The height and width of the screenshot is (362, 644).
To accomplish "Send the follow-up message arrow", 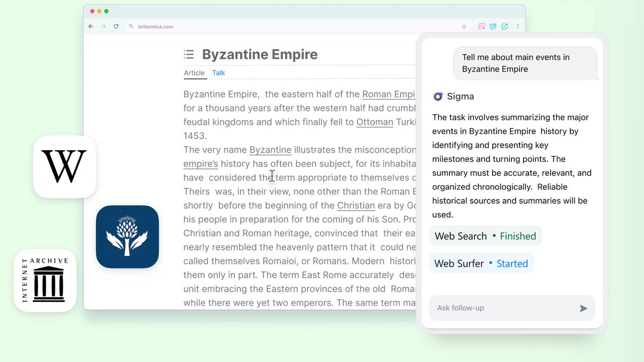I will pyautogui.click(x=583, y=308).
